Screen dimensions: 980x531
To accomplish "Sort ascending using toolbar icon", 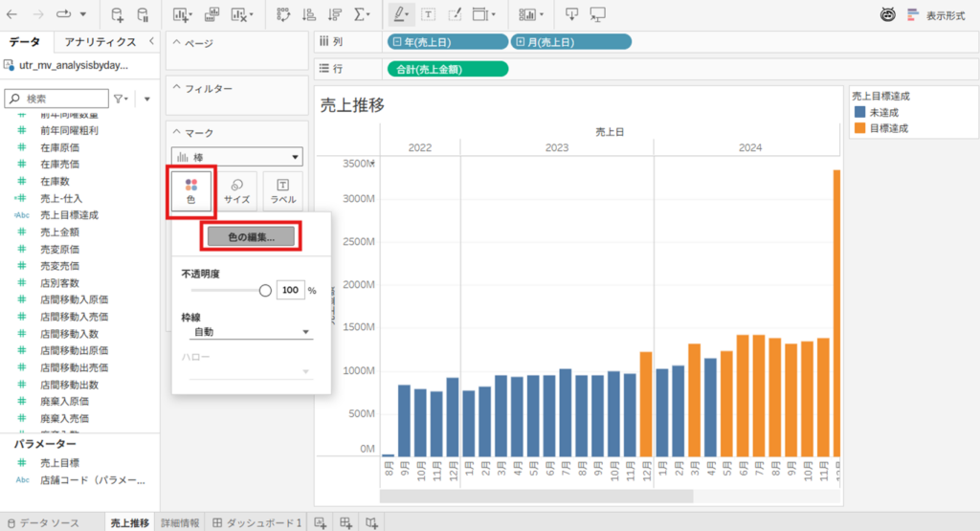I will tap(309, 14).
